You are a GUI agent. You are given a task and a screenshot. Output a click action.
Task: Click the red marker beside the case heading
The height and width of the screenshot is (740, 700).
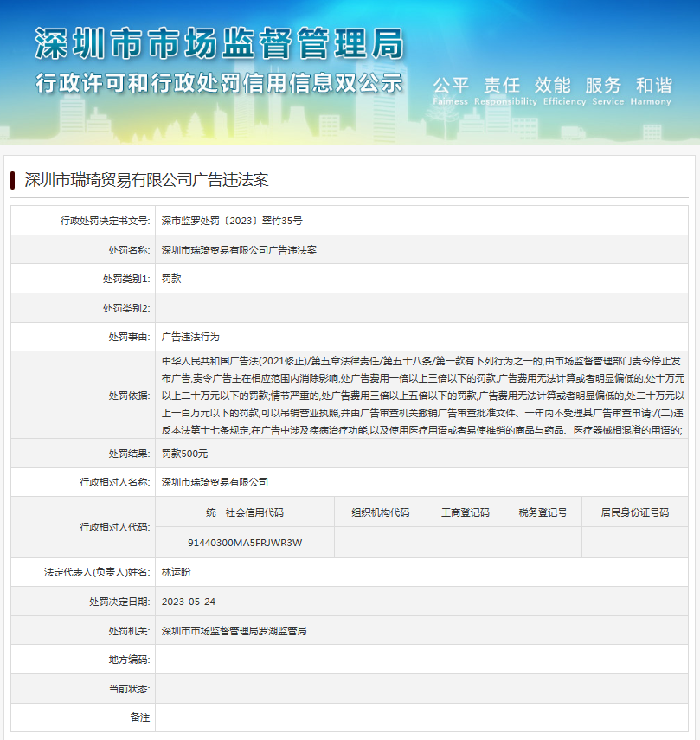[13, 180]
